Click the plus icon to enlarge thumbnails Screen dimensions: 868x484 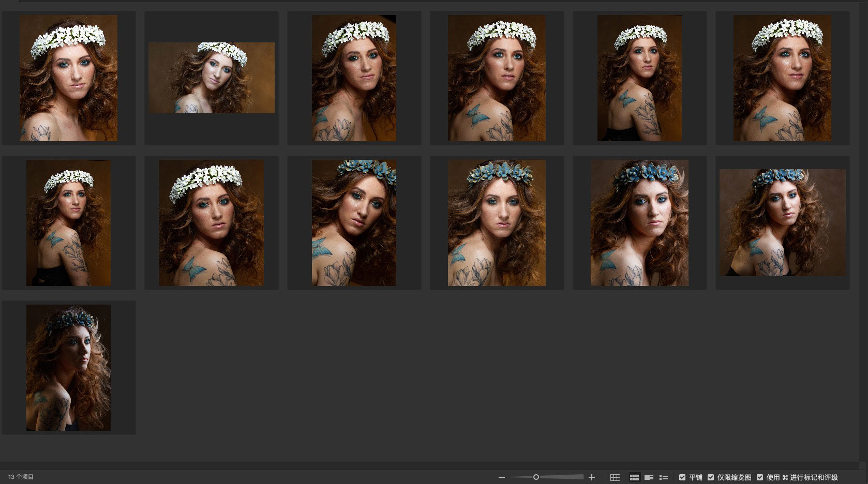coord(592,477)
